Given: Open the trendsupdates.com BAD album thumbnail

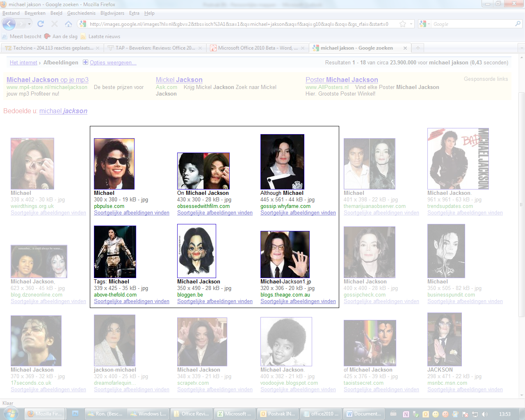Looking at the screenshot, I should [458, 159].
